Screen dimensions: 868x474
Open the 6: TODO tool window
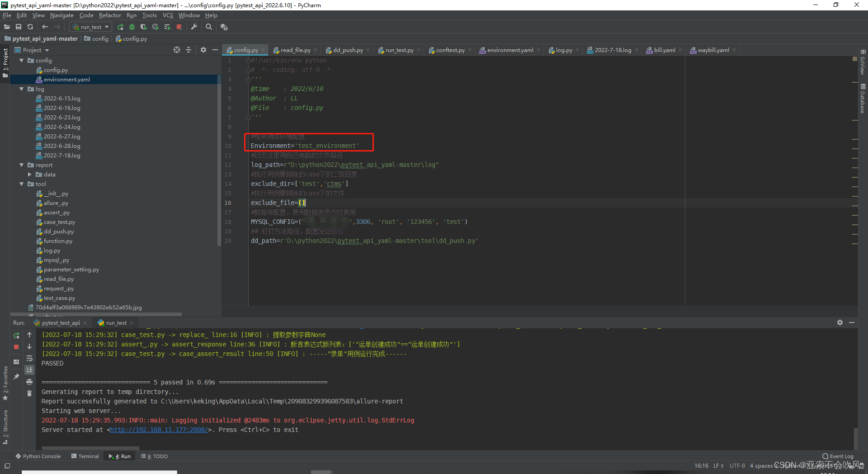pos(154,456)
